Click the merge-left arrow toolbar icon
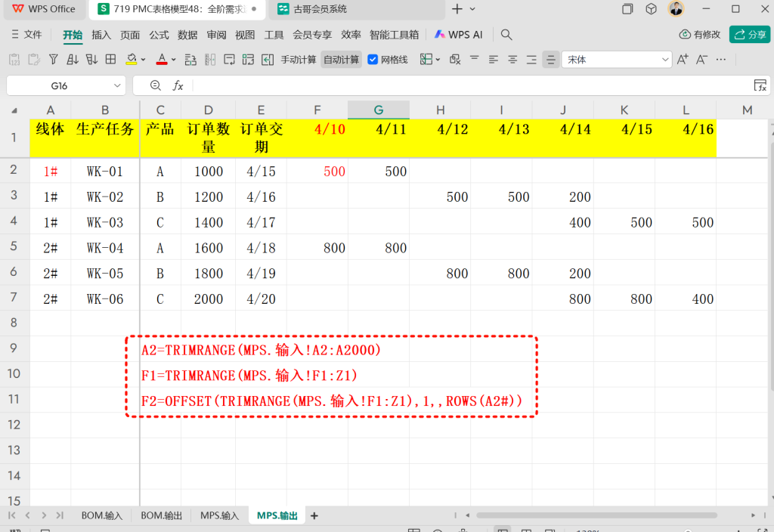The width and height of the screenshot is (774, 532). (x=268, y=60)
